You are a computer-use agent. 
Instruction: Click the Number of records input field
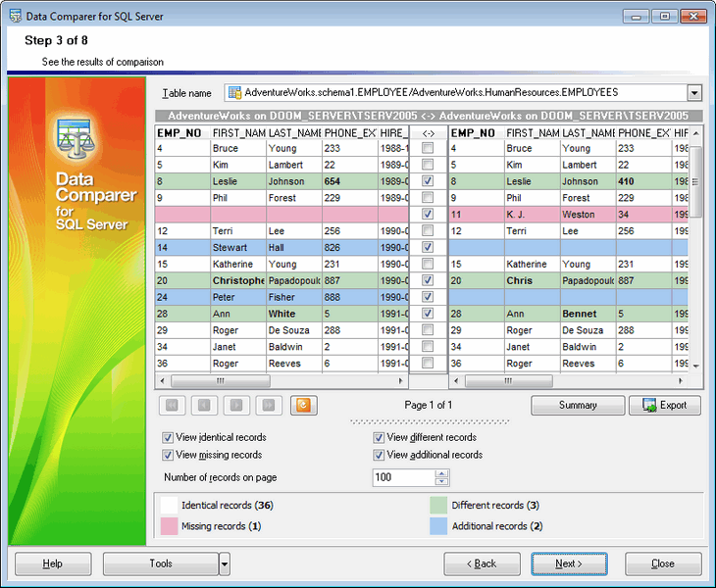tap(402, 478)
